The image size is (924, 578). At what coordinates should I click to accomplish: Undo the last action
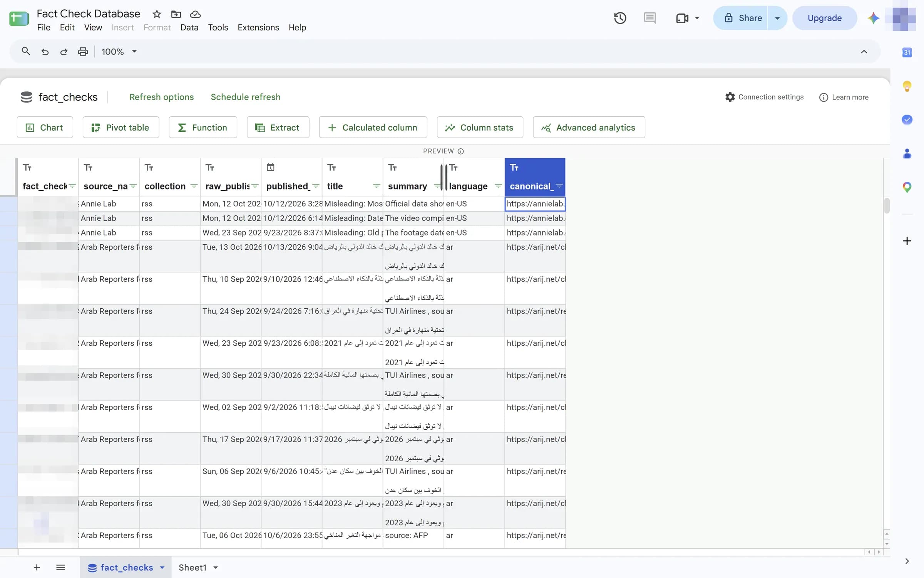[x=45, y=52]
